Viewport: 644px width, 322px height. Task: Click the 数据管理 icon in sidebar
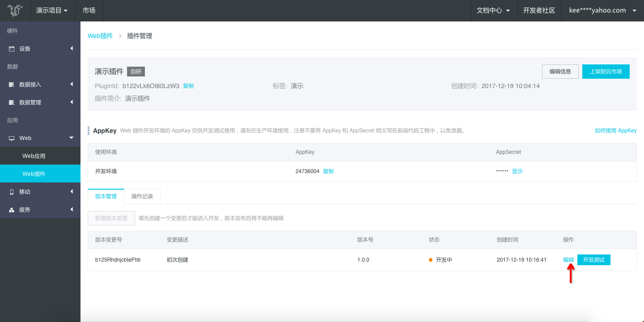tap(12, 102)
